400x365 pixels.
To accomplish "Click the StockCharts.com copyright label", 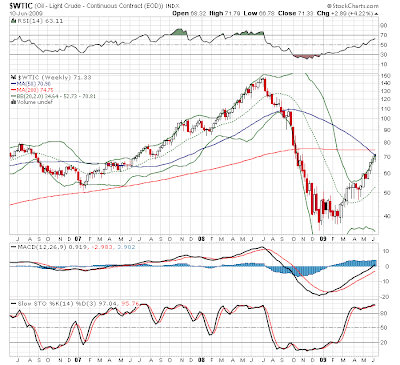I will click(353, 6).
